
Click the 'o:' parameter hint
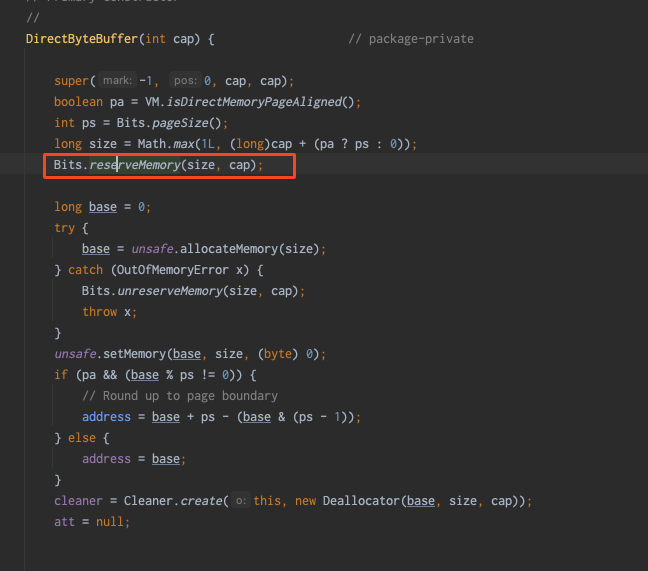pyautogui.click(x=241, y=501)
